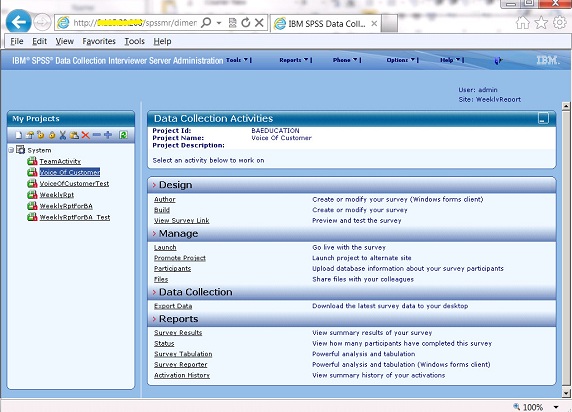Viewport: 572px width, 412px height.
Task: Open the File menu
Action: click(17, 41)
